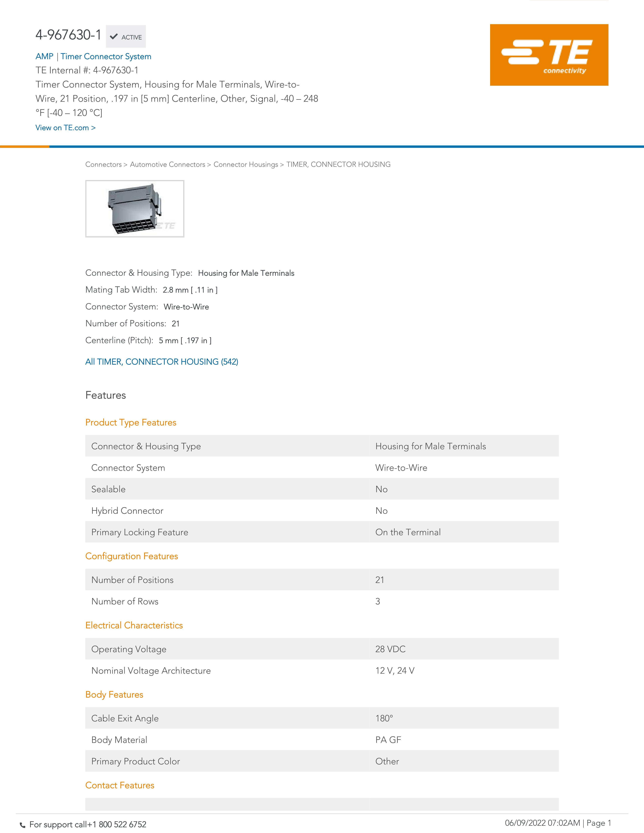This screenshot has height=833, width=644.
Task: Select the Connectors breadcrumb item
Action: click(x=103, y=164)
